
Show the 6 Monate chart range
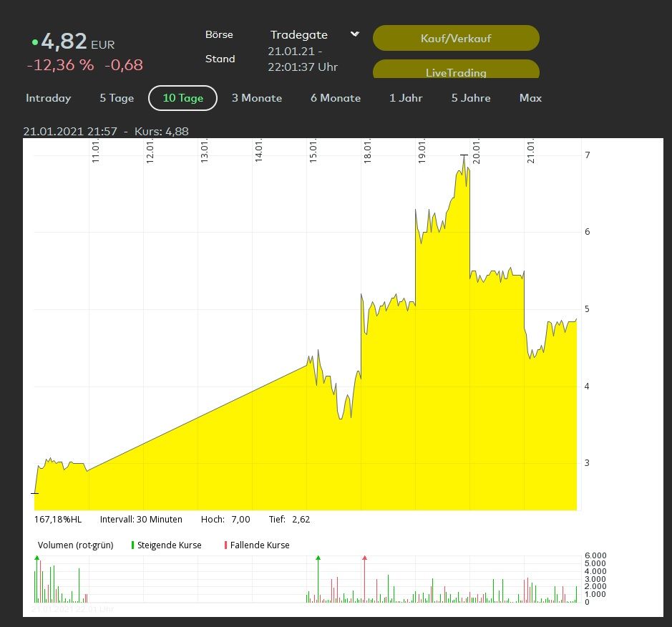click(336, 98)
